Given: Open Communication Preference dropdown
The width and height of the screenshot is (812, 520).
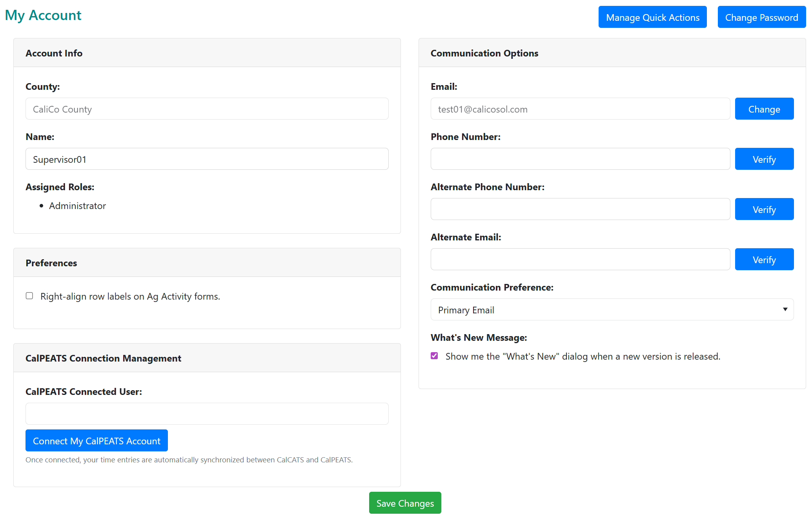Looking at the screenshot, I should click(611, 310).
